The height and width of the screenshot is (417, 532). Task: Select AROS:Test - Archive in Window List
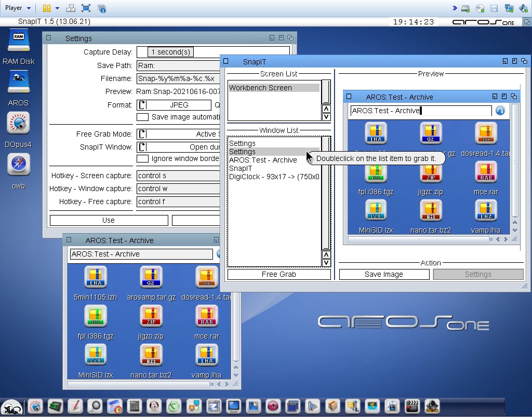point(263,160)
